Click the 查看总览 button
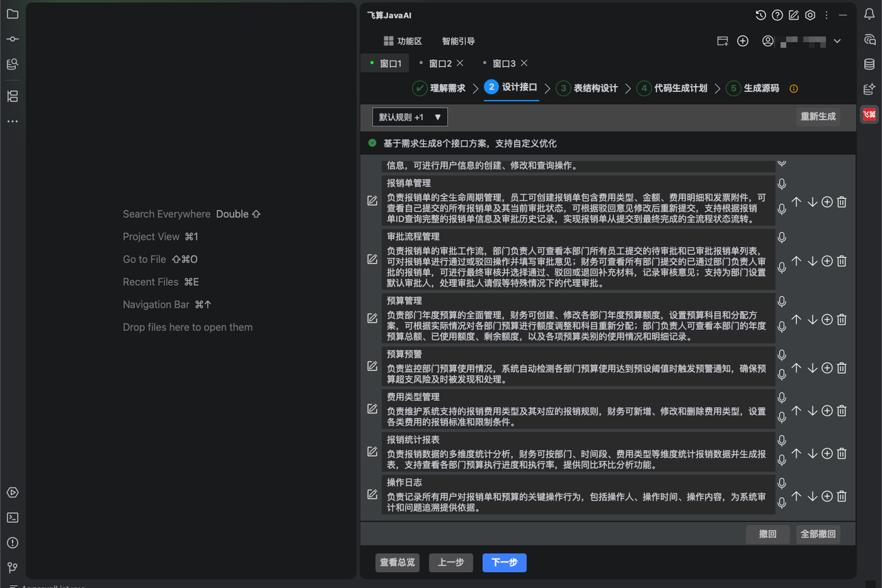This screenshot has height=588, width=882. click(x=398, y=563)
